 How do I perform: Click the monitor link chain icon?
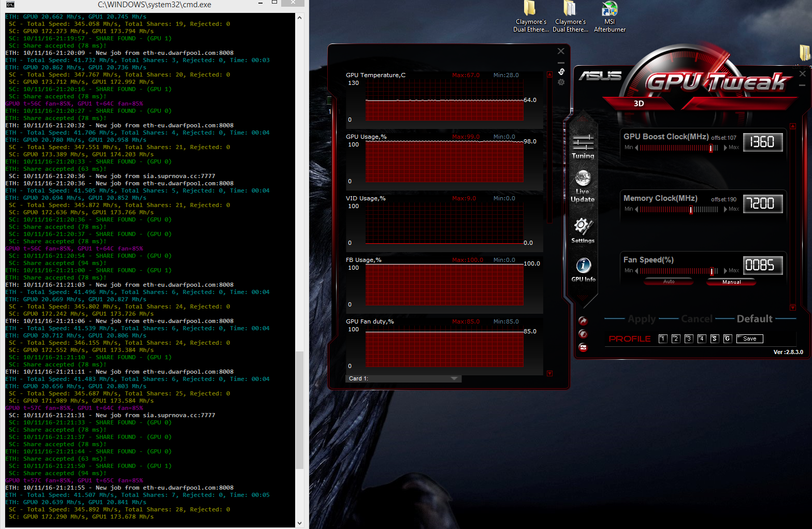(x=561, y=72)
